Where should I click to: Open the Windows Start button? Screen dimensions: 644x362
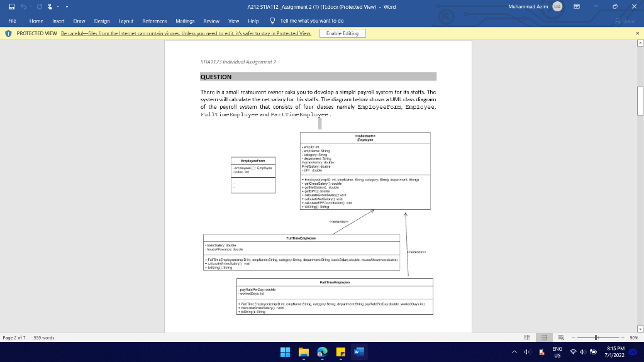285,352
